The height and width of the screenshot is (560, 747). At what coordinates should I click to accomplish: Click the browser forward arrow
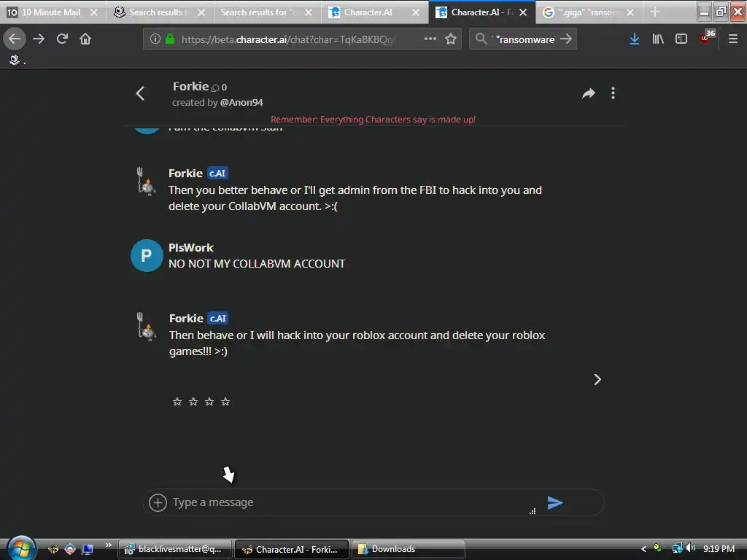tap(39, 39)
